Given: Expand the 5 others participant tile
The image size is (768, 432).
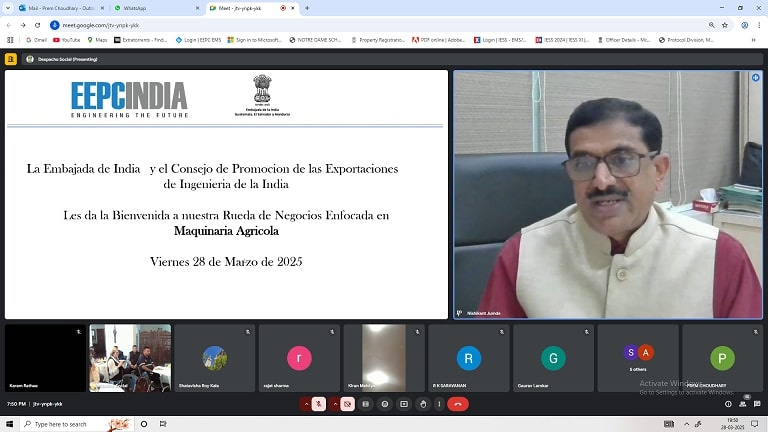Looking at the screenshot, I should [638, 358].
